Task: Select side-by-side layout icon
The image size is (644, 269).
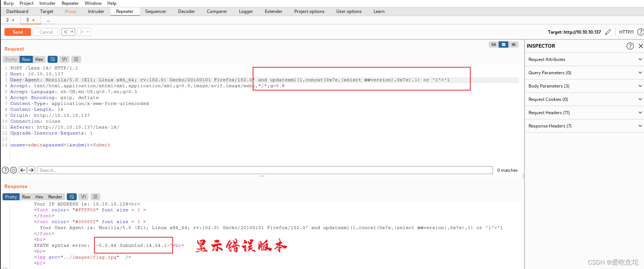Action: click(x=494, y=44)
